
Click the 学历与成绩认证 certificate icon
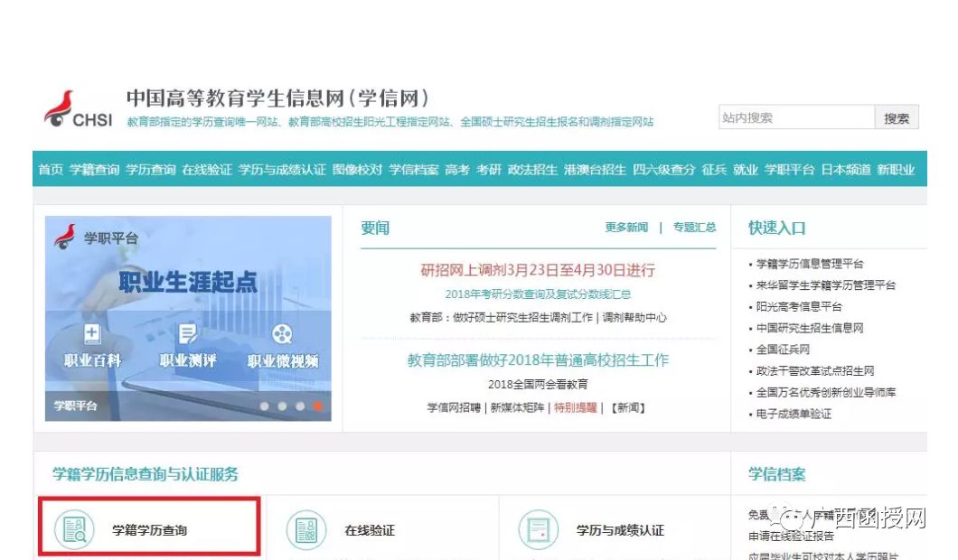[539, 529]
